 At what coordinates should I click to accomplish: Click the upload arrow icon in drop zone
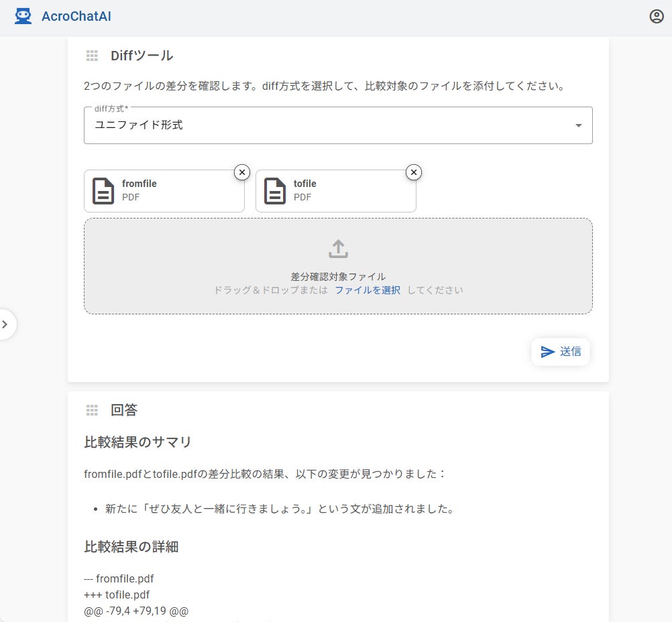(338, 249)
